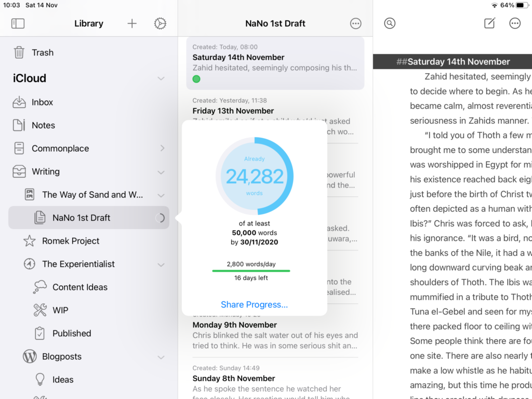Image resolution: width=532 pixels, height=399 pixels.
Task: Tap the battery status indicator
Action: click(521, 5)
